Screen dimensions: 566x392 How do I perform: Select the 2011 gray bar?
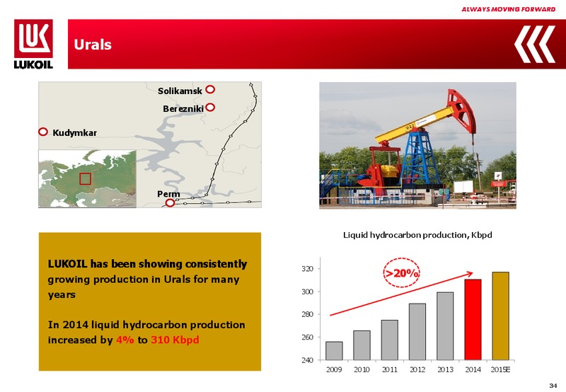(390, 340)
